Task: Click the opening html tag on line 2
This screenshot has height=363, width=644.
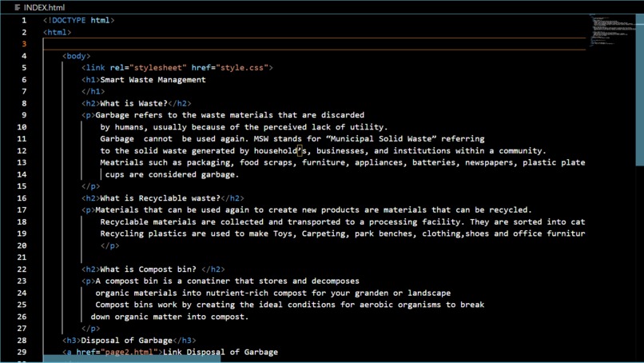Action: click(x=57, y=32)
